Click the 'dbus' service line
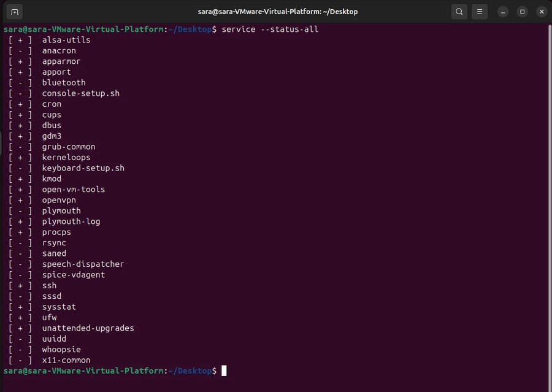Image resolution: width=552 pixels, height=392 pixels. click(35, 125)
